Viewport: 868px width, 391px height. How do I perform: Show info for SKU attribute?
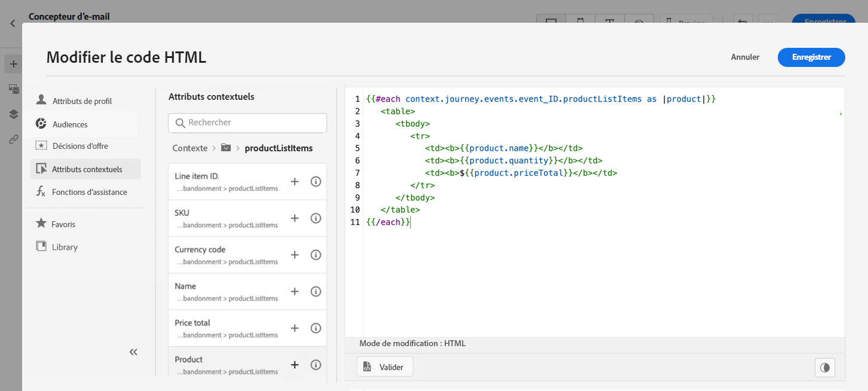tap(316, 218)
